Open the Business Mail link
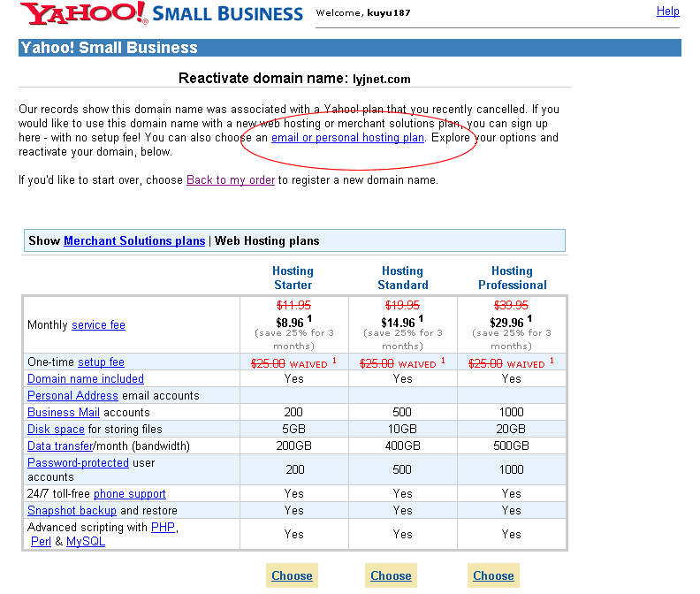 [64, 412]
